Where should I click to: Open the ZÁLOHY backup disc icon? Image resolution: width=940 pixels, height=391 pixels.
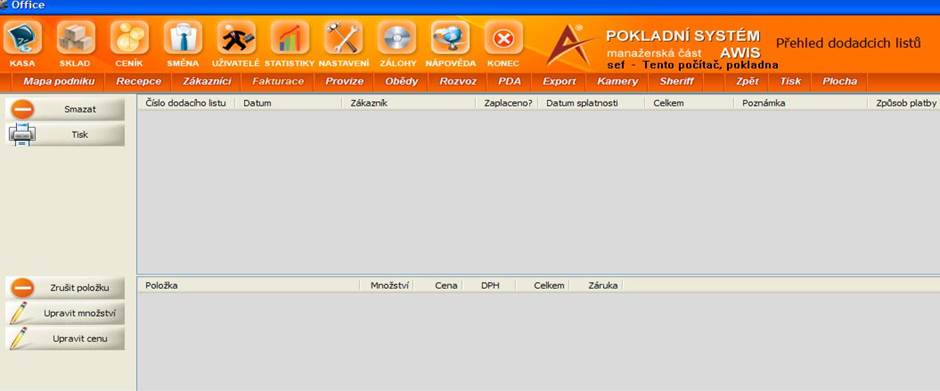tap(396, 38)
